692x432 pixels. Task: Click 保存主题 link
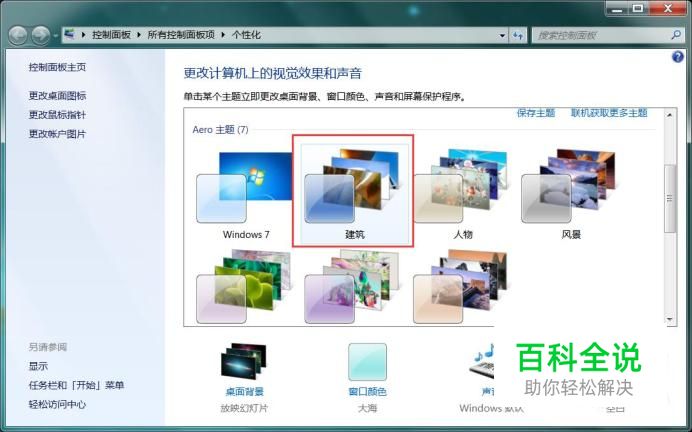click(x=536, y=113)
